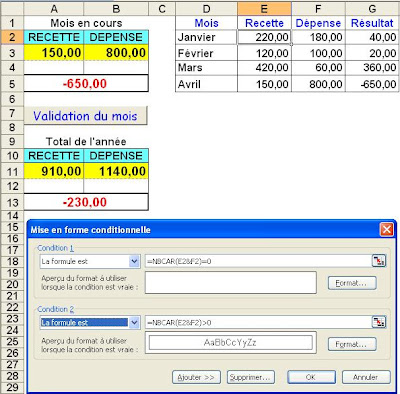400x394 pixels.
Task: Select Janvier recette cell 220,00
Action: tap(264, 37)
